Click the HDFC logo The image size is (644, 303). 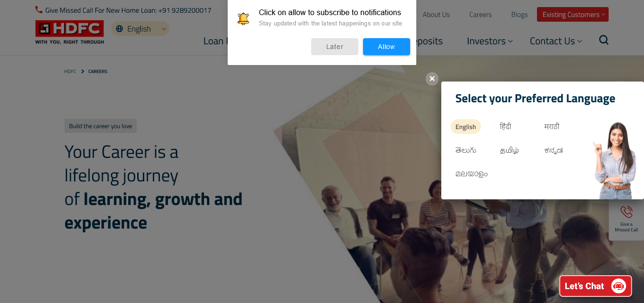tap(69, 33)
